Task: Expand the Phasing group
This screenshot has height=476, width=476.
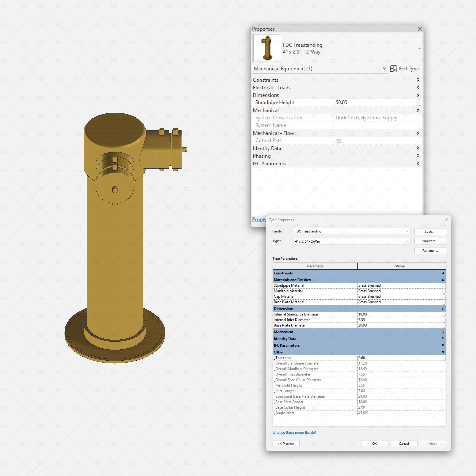Action: click(x=418, y=156)
